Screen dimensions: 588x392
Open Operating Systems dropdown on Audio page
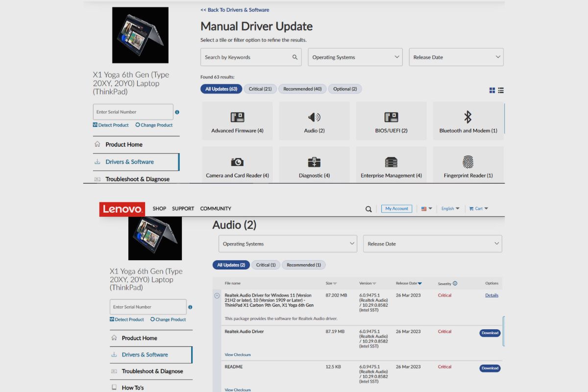288,244
